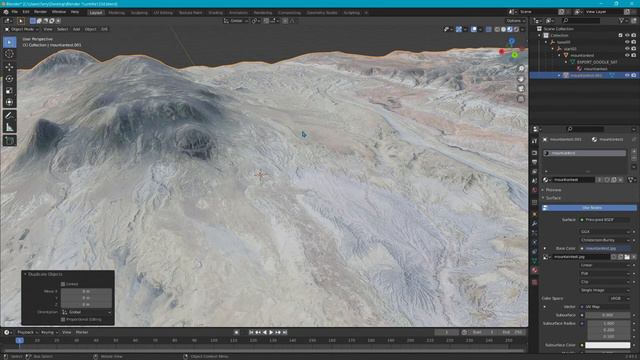The width and height of the screenshot is (640, 360).
Task: Toggle Show Gizmo button
Action: [459, 29]
